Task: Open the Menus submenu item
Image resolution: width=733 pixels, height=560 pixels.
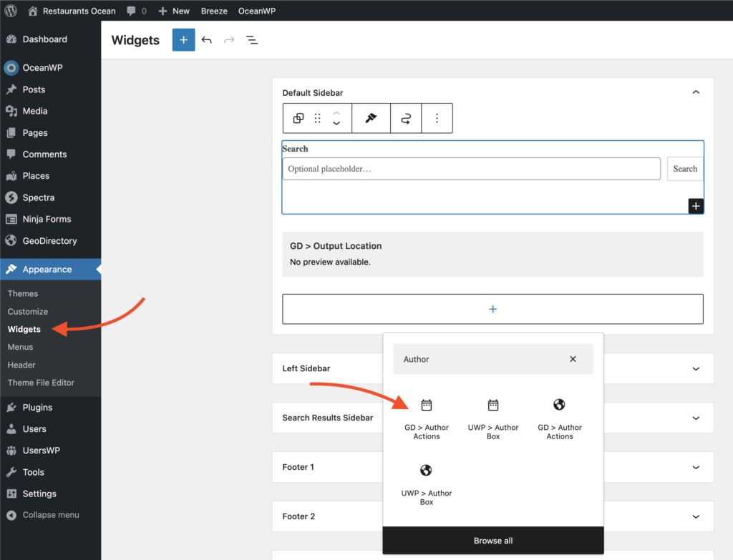Action: click(x=20, y=347)
